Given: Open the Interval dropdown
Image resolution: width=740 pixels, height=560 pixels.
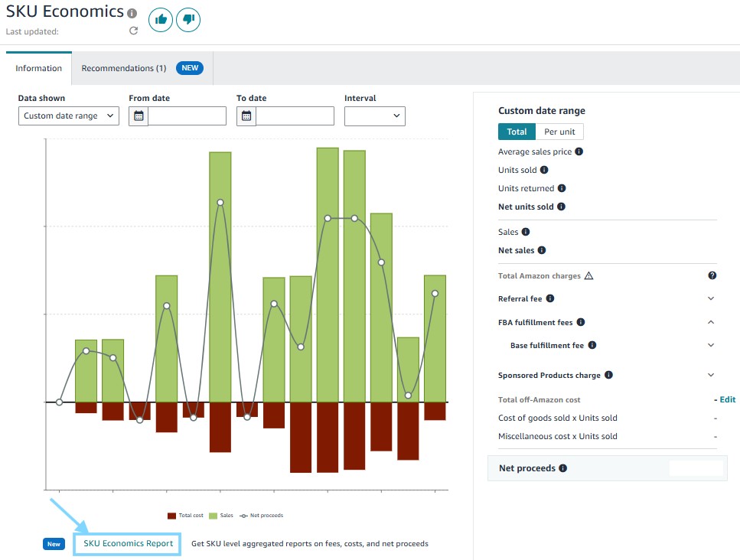Looking at the screenshot, I should (x=375, y=116).
